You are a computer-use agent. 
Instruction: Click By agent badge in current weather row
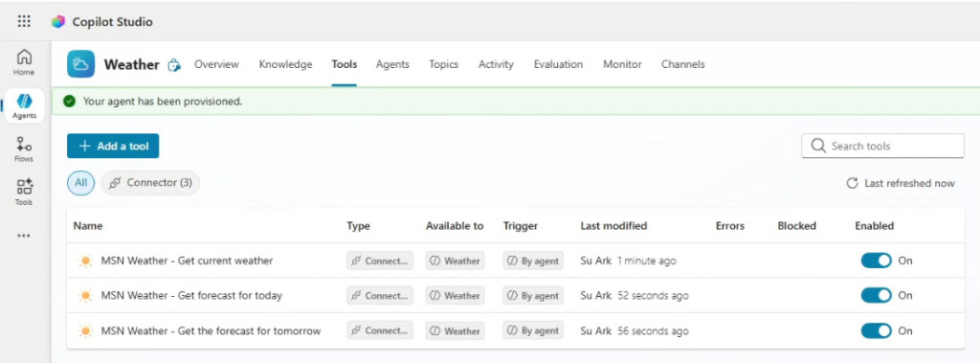[x=533, y=261]
